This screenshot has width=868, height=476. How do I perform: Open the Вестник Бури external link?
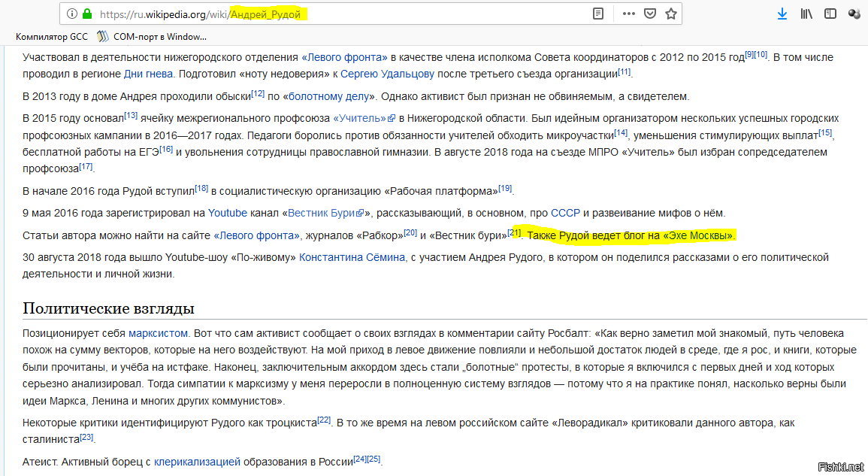326,214
